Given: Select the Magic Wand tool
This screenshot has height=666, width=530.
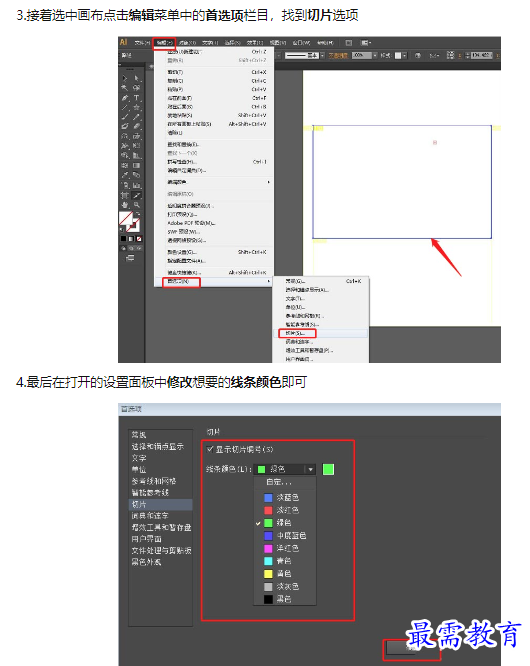Looking at the screenshot, I should click(x=124, y=87).
